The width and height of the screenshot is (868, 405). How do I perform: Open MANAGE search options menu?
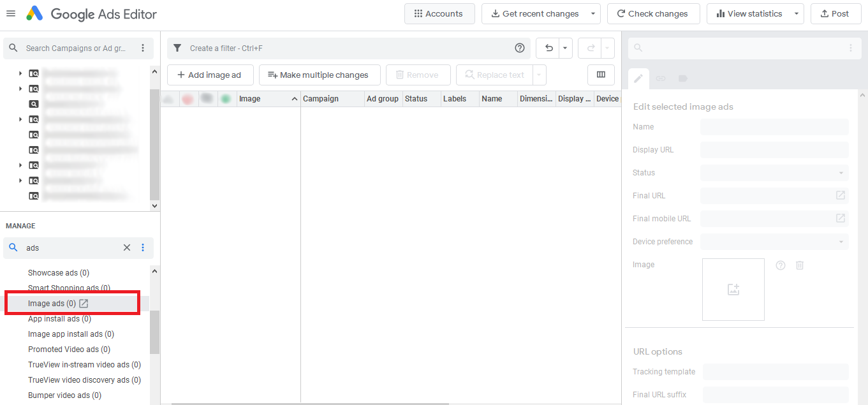point(143,247)
